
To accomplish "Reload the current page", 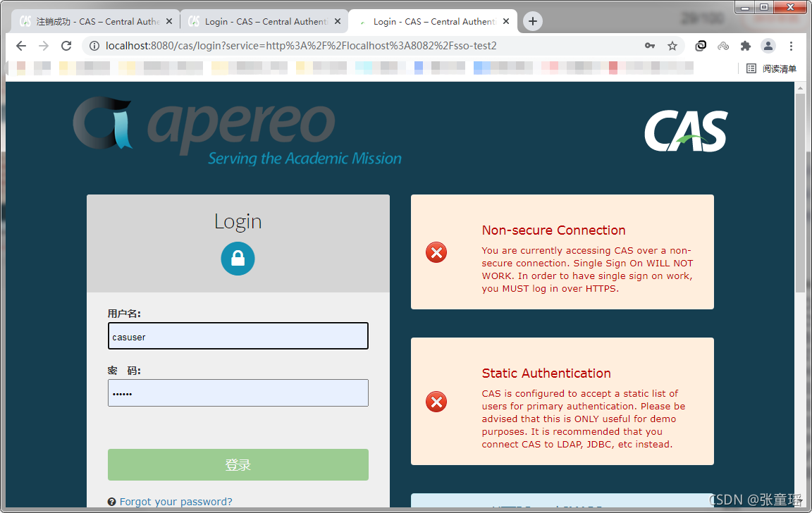I will (x=66, y=46).
